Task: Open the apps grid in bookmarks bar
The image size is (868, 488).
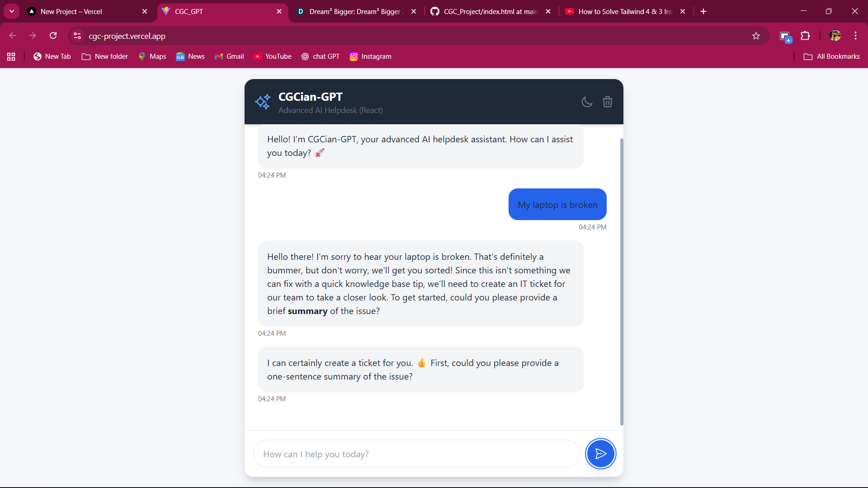Action: pyautogui.click(x=11, y=56)
